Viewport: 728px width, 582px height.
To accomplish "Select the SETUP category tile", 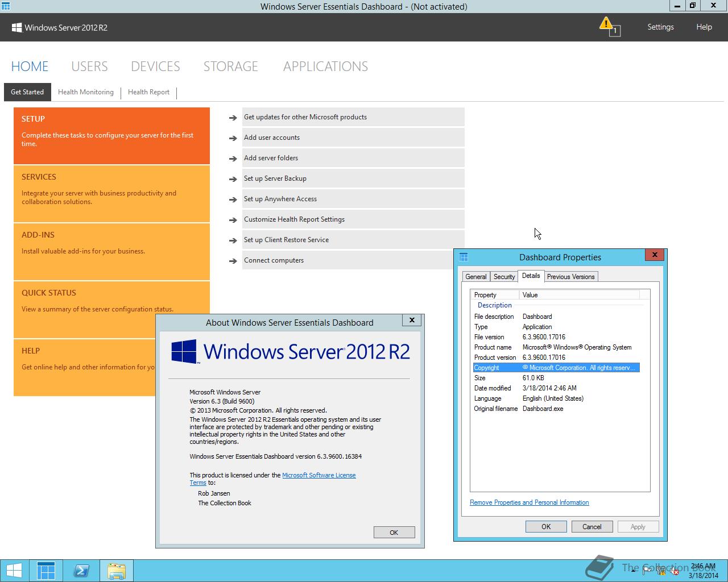I will point(111,135).
